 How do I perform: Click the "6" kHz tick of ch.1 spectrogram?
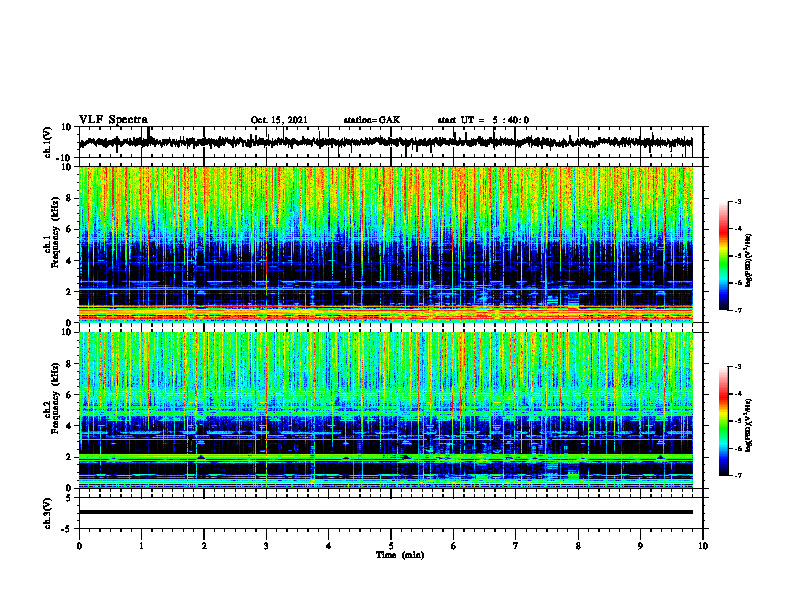pyautogui.click(x=70, y=229)
